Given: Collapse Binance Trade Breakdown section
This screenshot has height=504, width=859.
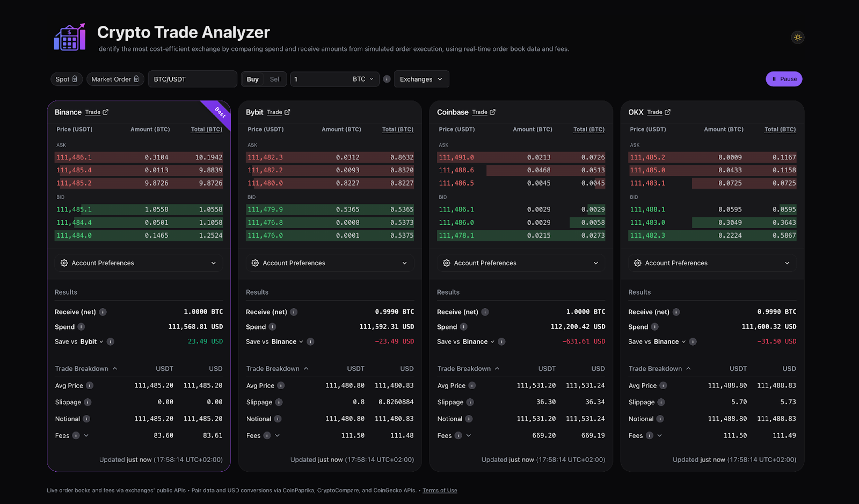Looking at the screenshot, I should 86,369.
